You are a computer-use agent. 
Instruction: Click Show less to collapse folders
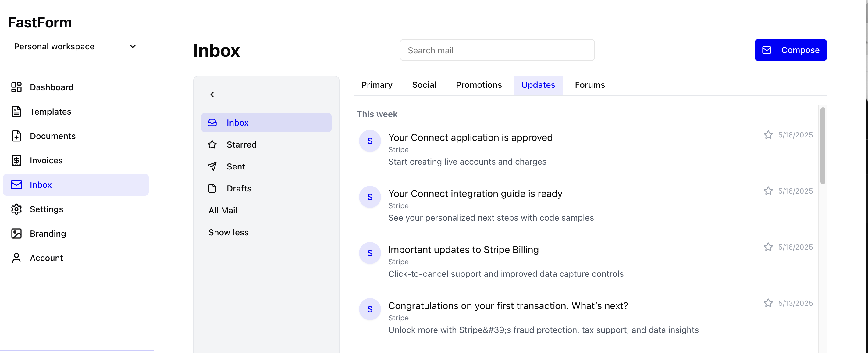coord(228,232)
